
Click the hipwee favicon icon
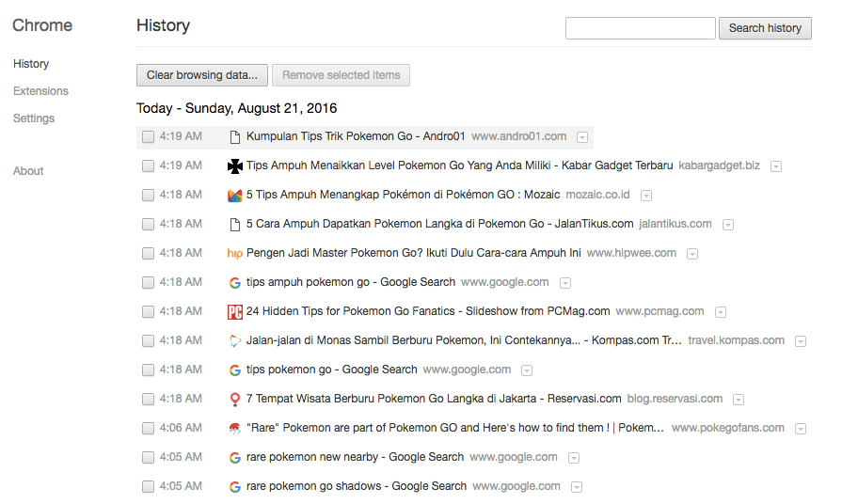click(x=235, y=253)
